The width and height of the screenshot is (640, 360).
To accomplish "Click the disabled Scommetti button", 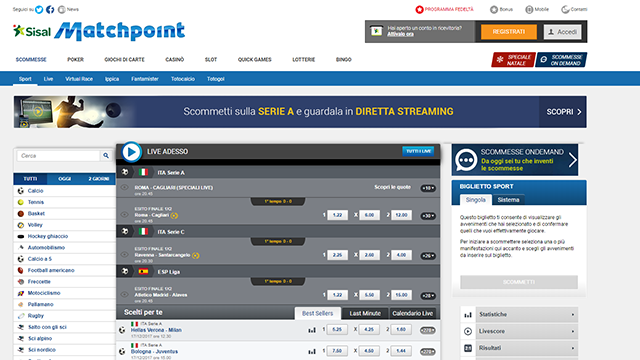I will (519, 282).
